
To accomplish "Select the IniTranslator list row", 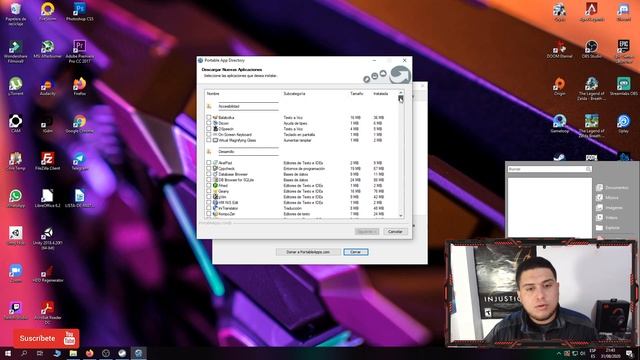I will coord(301,208).
